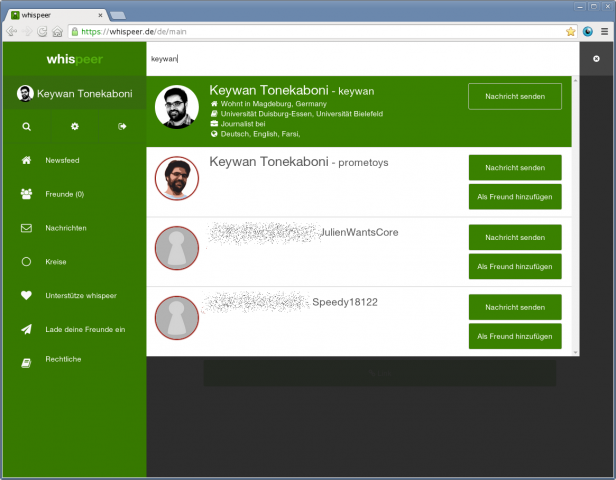Click the Freunde people icon

pyautogui.click(x=26, y=194)
